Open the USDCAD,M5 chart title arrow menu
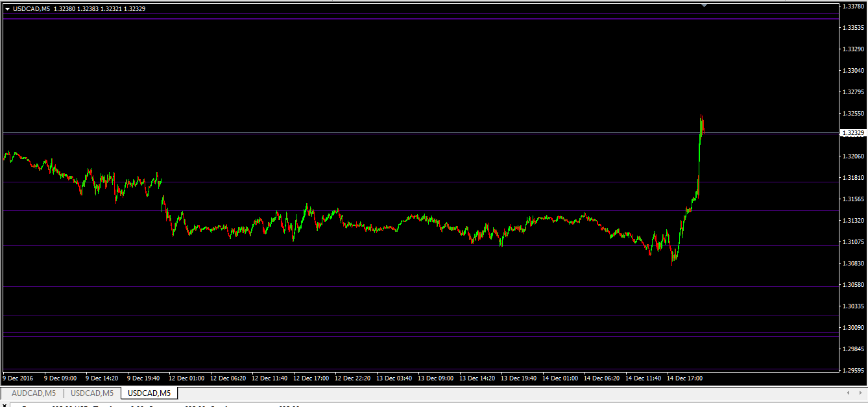This screenshot has width=868, height=407. click(7, 9)
